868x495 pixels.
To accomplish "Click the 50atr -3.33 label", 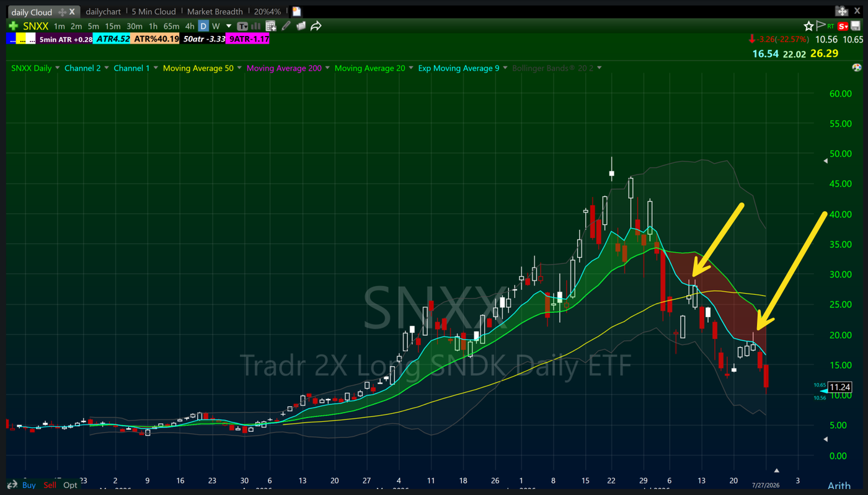I will tap(203, 39).
